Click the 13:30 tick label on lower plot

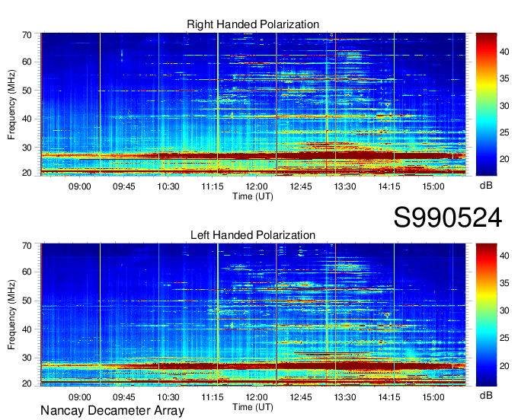pos(345,397)
